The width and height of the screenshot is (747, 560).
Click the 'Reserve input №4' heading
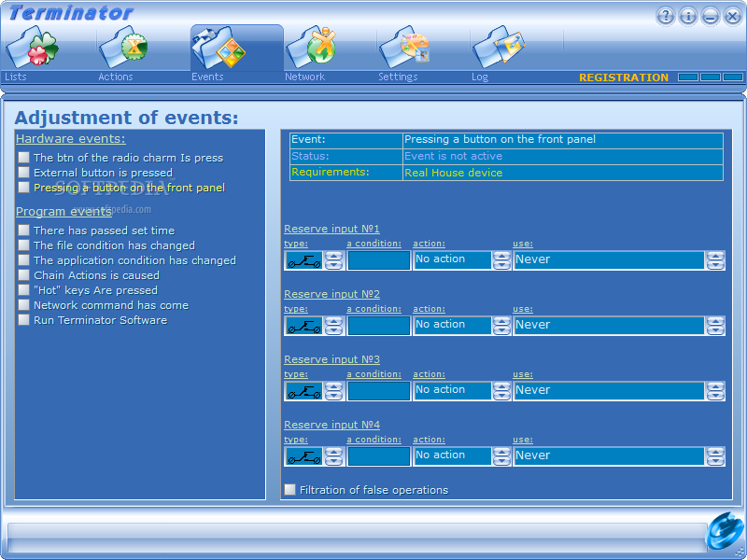[331, 425]
